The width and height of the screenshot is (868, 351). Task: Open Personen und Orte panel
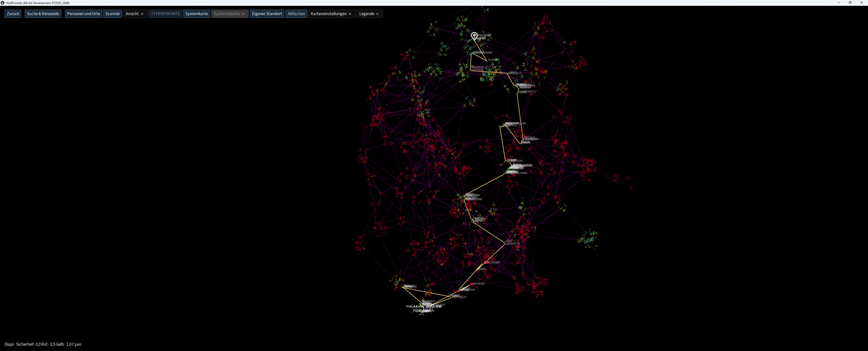click(83, 14)
